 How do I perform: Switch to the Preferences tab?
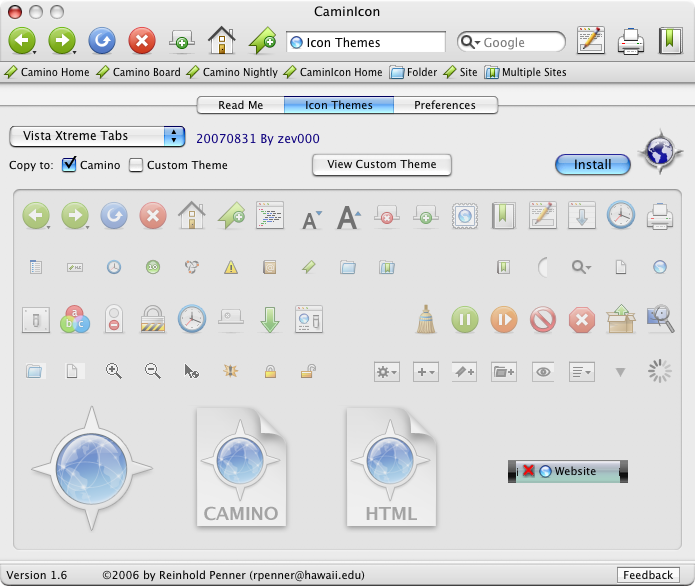click(445, 105)
